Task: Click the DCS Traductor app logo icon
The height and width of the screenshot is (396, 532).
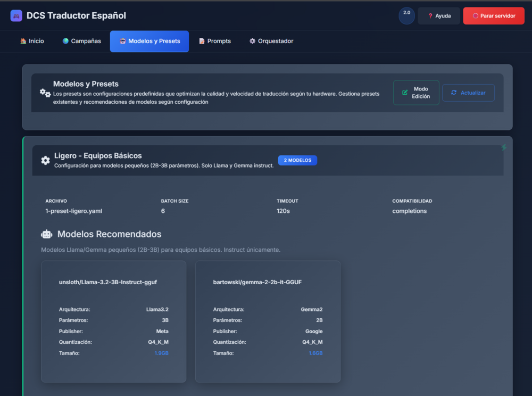Action: (16, 15)
